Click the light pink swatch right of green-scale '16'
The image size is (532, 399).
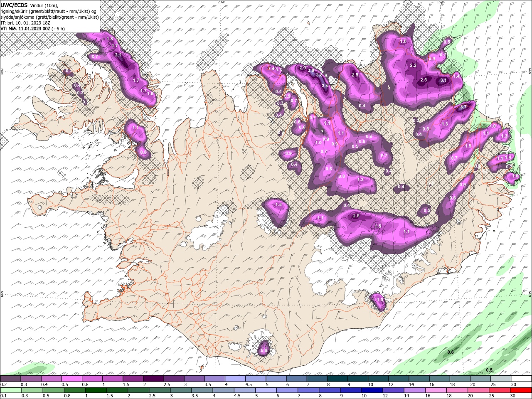(436, 390)
